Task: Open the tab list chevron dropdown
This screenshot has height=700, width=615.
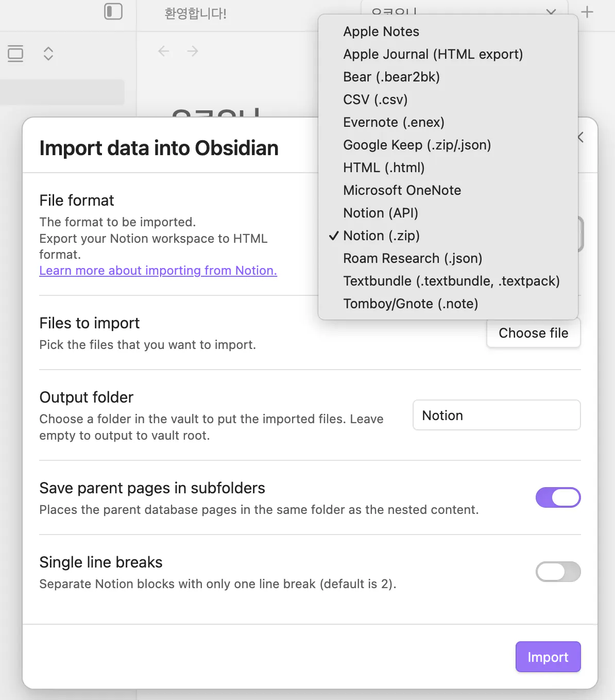Action: pyautogui.click(x=551, y=11)
